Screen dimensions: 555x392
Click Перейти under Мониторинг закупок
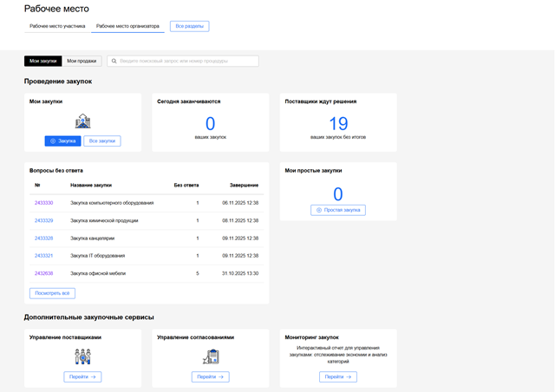tap(338, 377)
